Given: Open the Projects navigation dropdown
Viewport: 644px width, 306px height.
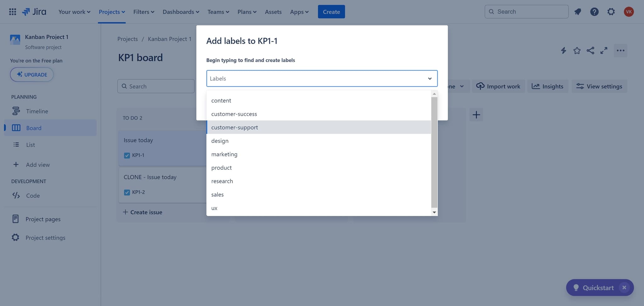Looking at the screenshot, I should click(112, 12).
